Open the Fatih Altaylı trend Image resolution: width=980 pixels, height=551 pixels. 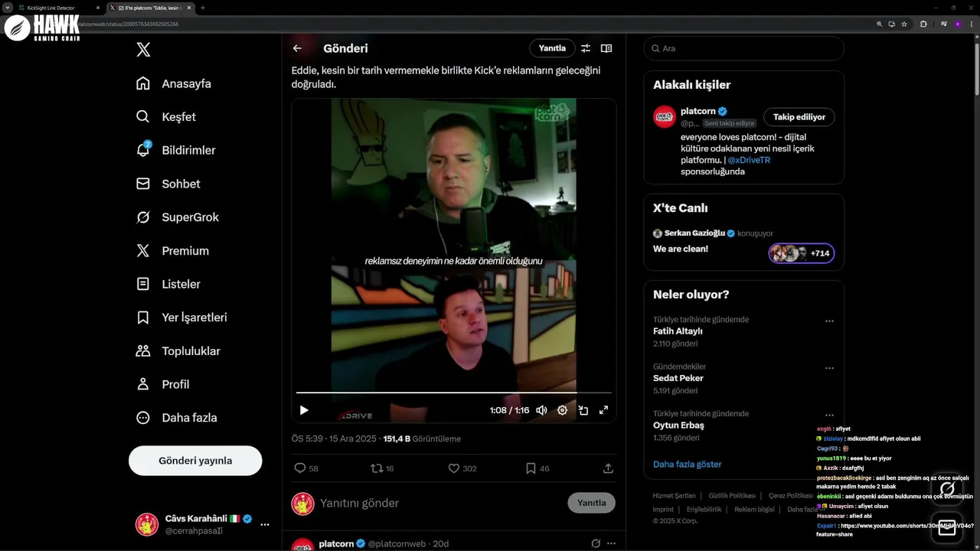(678, 331)
